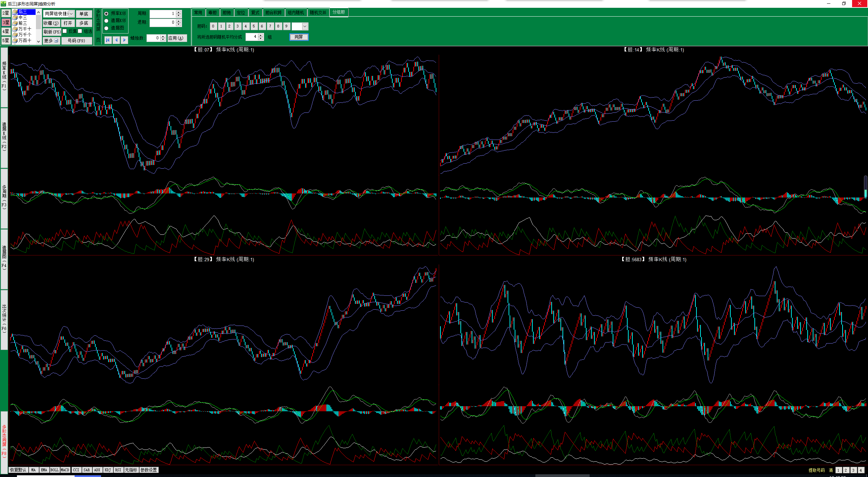Increase 周期 value with up stepper
The height and width of the screenshot is (477, 868).
[x=179, y=12]
